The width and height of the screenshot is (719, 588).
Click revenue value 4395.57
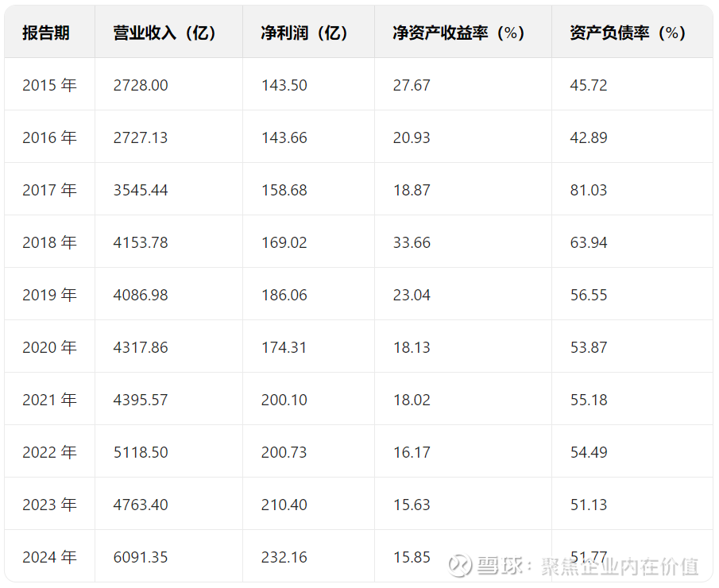click(x=141, y=400)
